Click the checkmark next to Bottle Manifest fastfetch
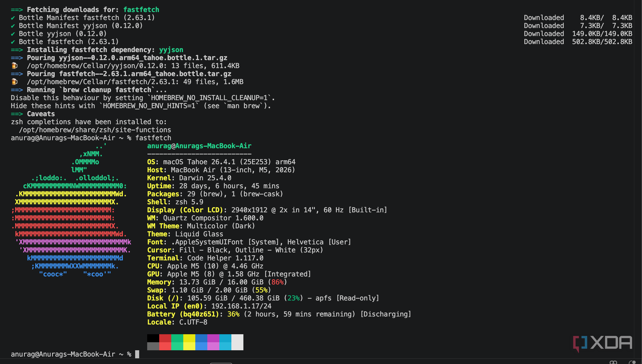Image resolution: width=642 pixels, height=364 pixels. [x=13, y=18]
